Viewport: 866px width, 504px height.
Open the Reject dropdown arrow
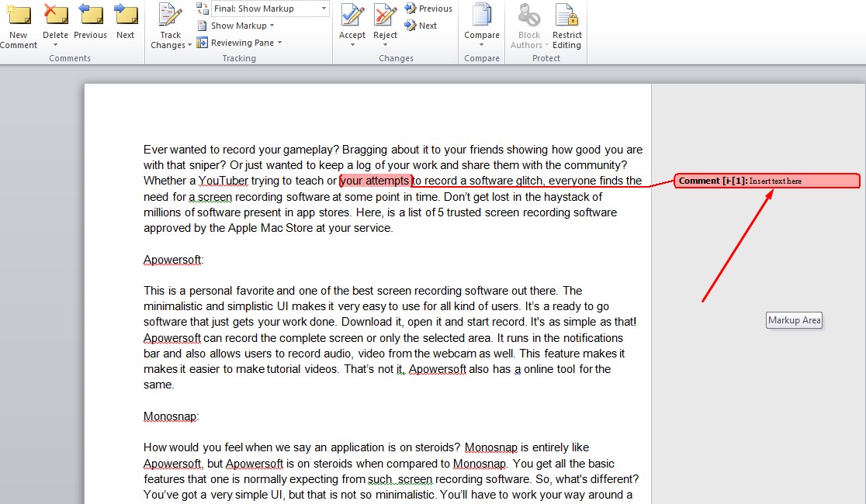point(385,45)
